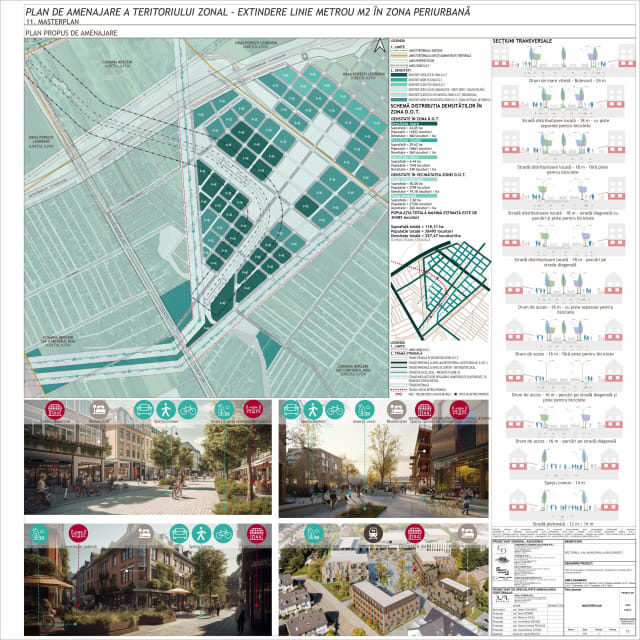Click the grey bed icon in the bottom-left brick-street render
This screenshot has height=640, width=640.
[145, 534]
